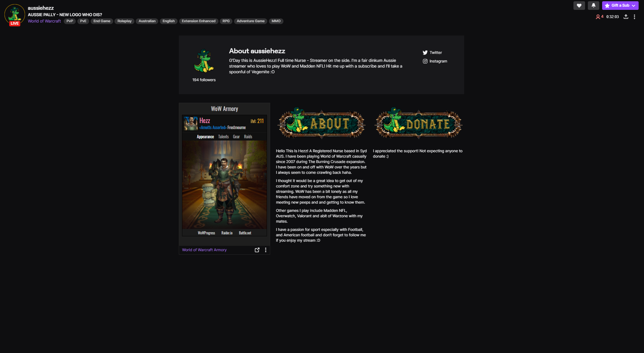Open the Gift a Sub dropdown

620,5
